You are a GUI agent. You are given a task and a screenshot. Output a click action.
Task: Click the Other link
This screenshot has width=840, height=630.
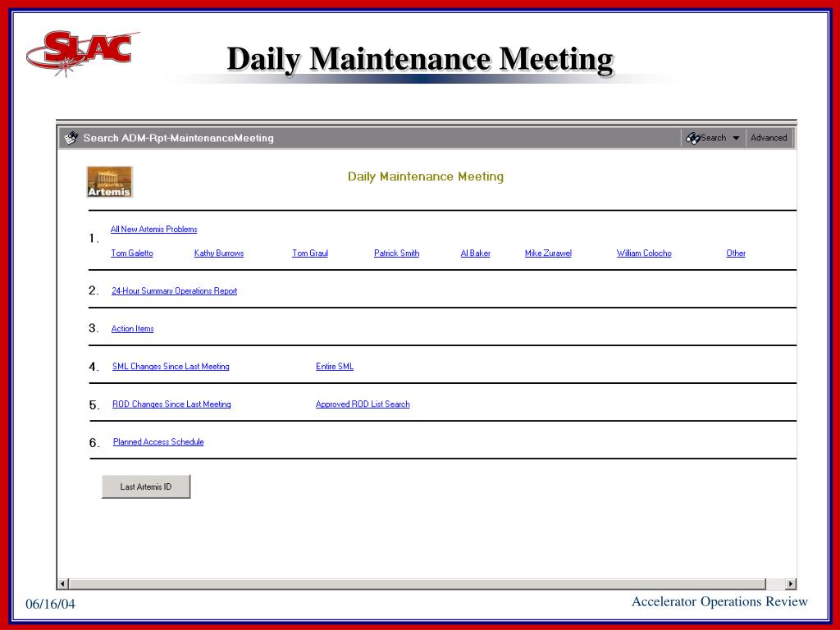(736, 253)
